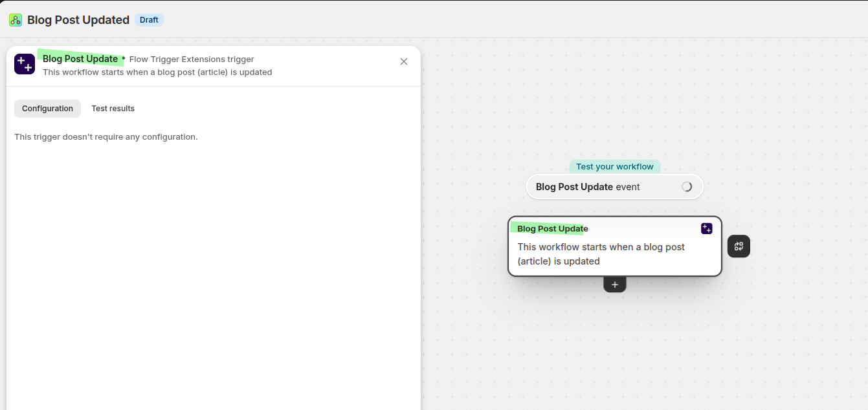Click the Draft status badge
This screenshot has width=868, height=410.
149,20
